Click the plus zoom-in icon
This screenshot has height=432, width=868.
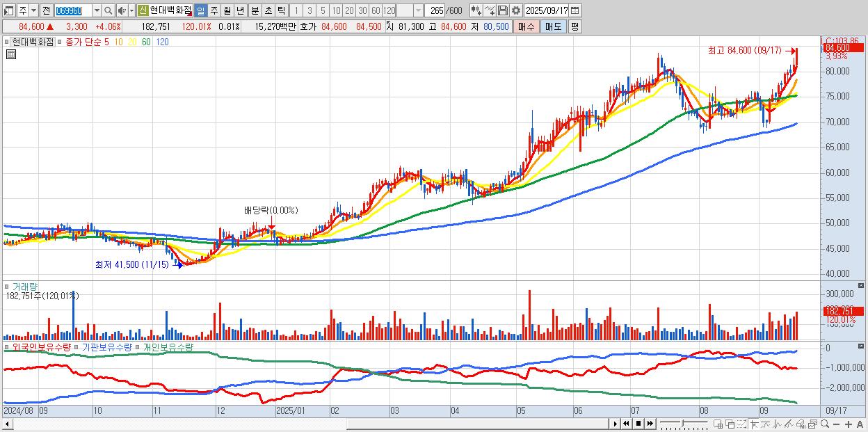(849, 424)
